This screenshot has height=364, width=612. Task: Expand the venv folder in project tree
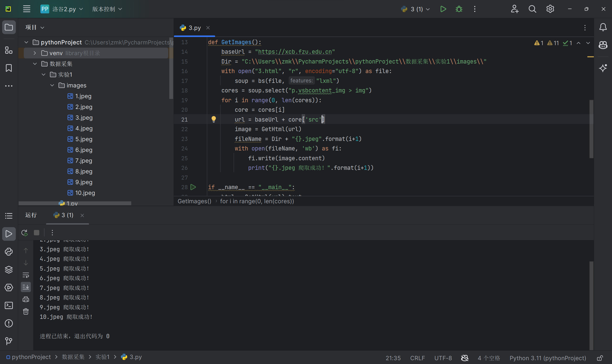tap(35, 53)
